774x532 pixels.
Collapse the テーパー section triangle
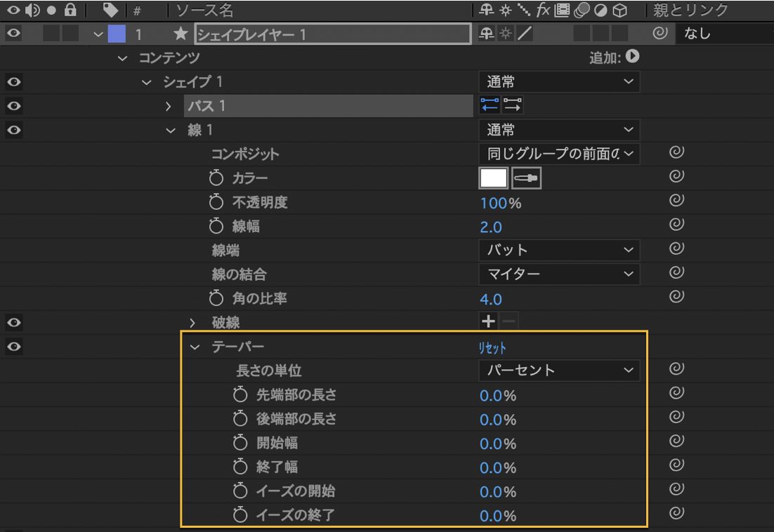click(x=195, y=346)
